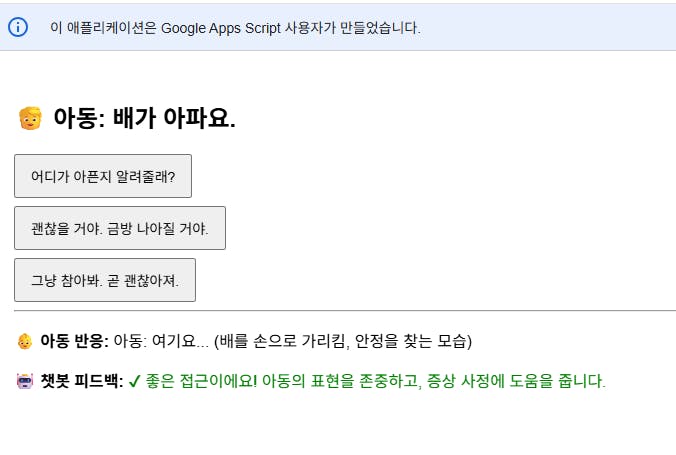Click the 챗봇 피드백: label
676x455 pixels.
82,381
